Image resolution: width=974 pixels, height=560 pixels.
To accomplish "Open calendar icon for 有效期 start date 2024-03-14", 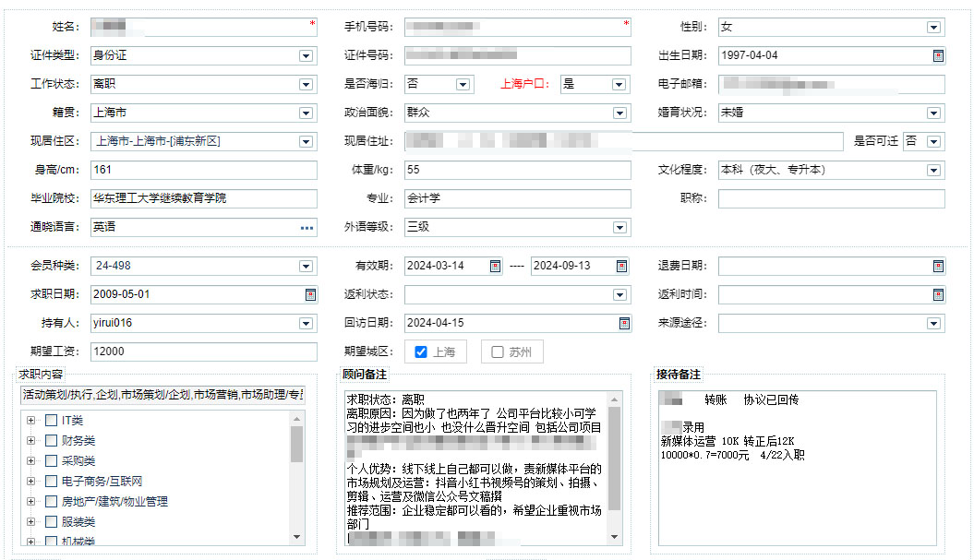I will pos(495,267).
